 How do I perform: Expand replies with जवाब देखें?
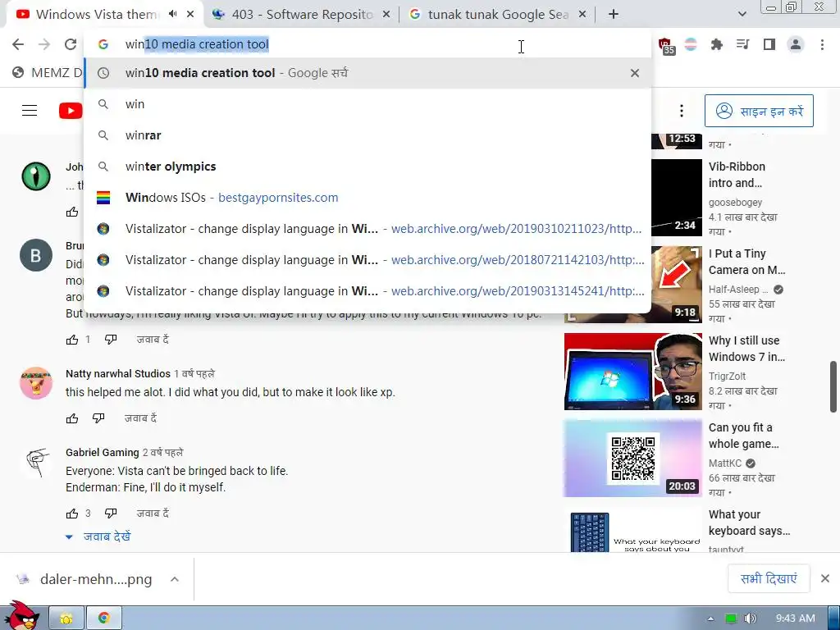pos(98,536)
